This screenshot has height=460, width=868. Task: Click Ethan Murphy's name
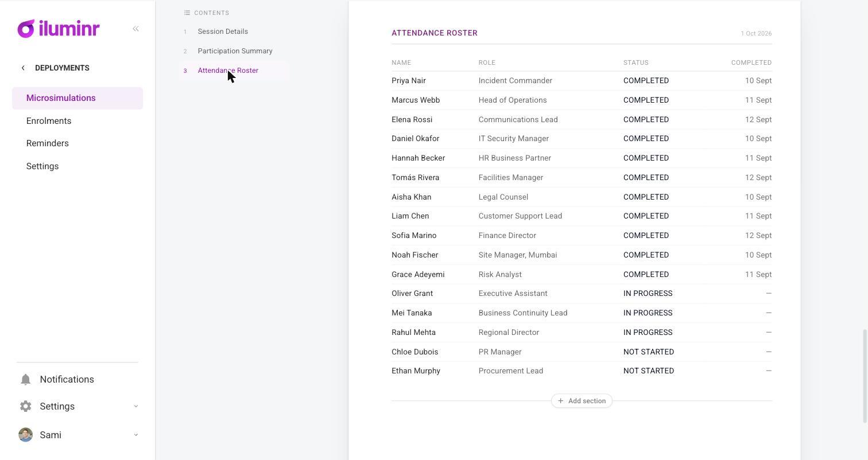click(416, 371)
